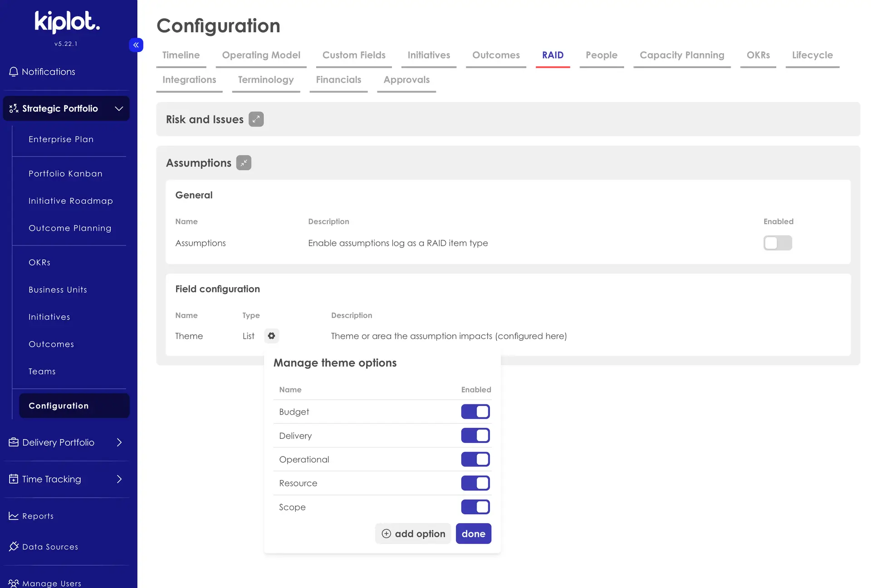Expand the Delivery Portfolio section
The image size is (871, 588).
click(119, 442)
